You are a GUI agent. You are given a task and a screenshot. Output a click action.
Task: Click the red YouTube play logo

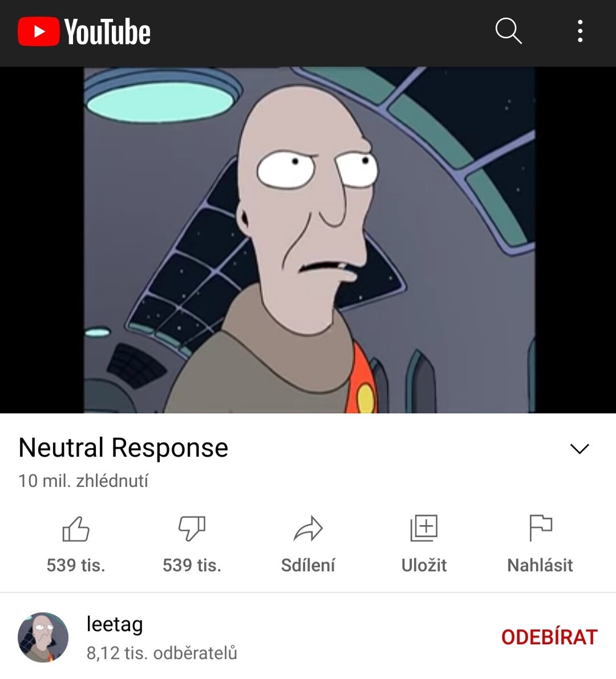39,31
